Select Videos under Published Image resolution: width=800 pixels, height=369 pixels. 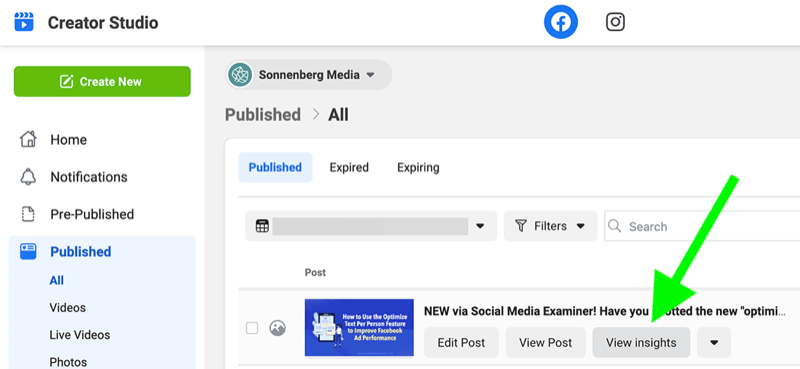point(67,308)
